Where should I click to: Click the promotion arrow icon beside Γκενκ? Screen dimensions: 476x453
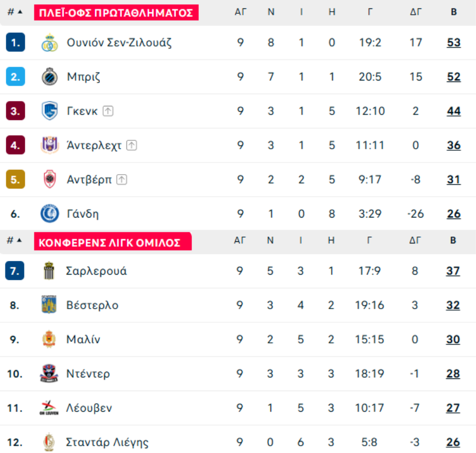108,111
